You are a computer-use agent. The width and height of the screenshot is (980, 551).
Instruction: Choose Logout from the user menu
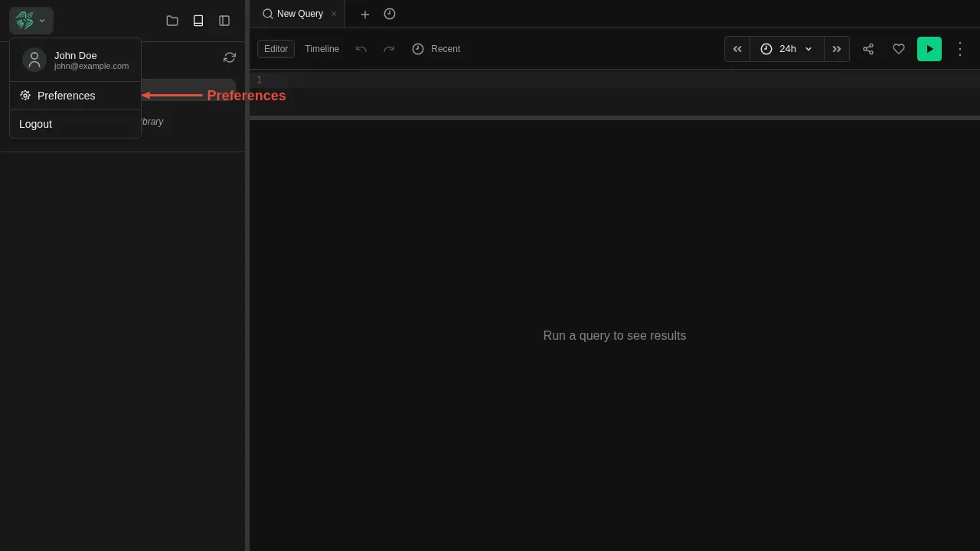click(x=36, y=124)
